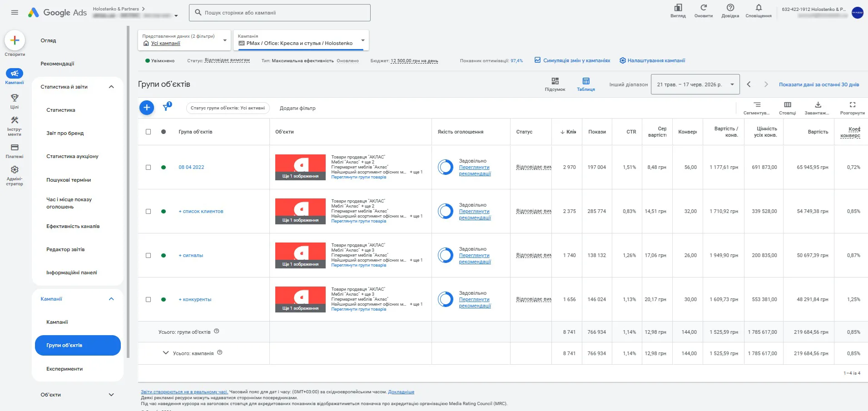Image resolution: width=868 pixels, height=411 pixels.
Task: Open help icon next to Усього: групи об'єктів
Action: pyautogui.click(x=217, y=331)
